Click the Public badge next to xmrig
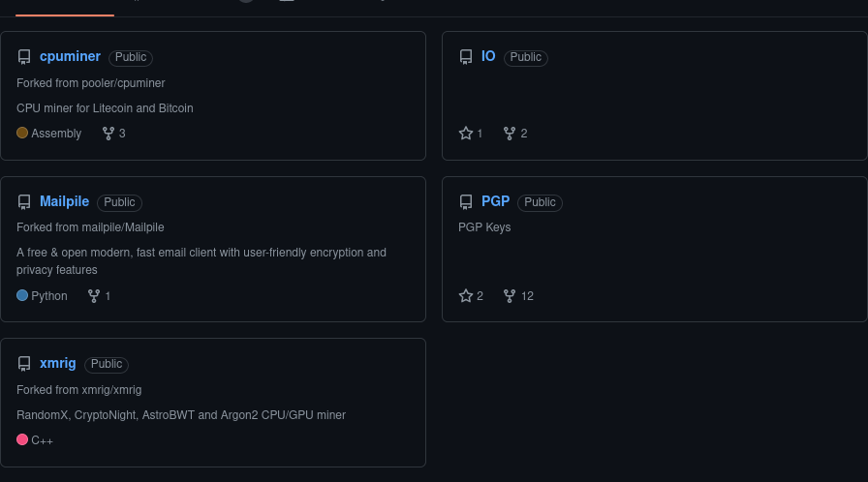Viewport: 868px width, 482px height. coord(107,364)
